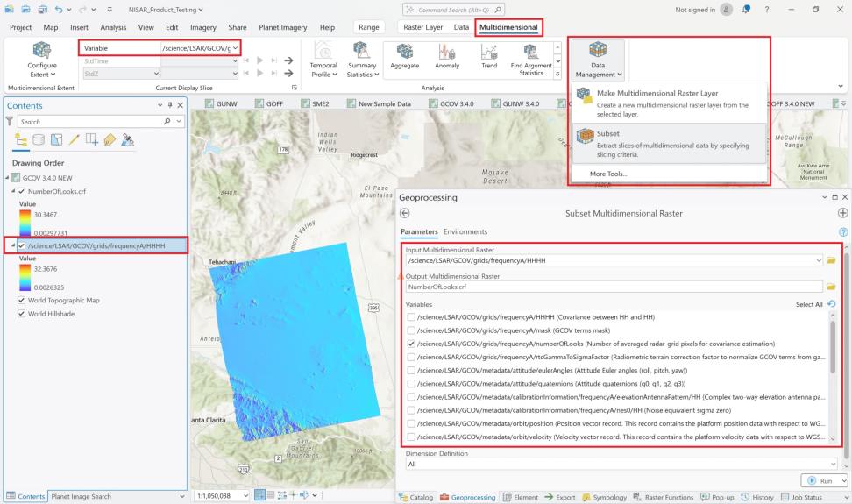Open Find Argument Statistics tool
This screenshot has width=852, height=504.
tap(531, 60)
